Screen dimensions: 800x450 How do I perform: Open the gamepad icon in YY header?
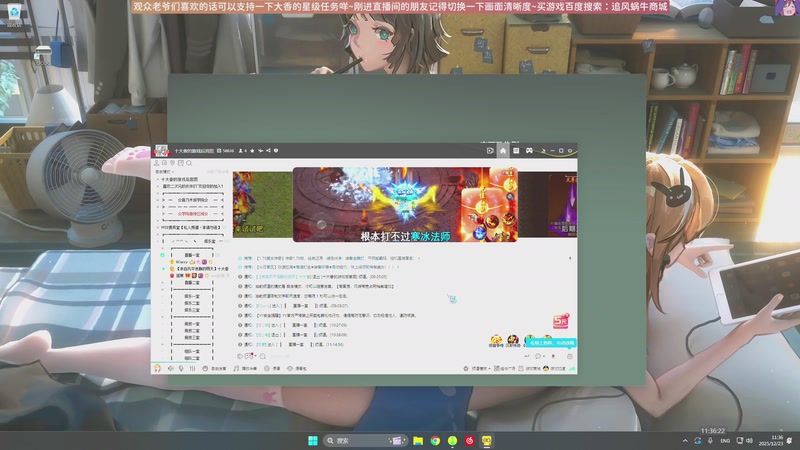click(530, 151)
